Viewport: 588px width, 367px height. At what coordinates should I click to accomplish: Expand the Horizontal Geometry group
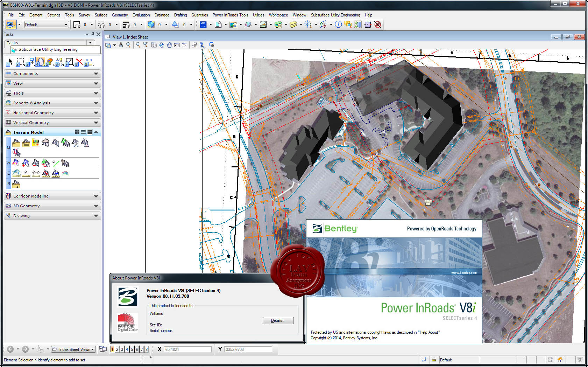click(x=52, y=113)
